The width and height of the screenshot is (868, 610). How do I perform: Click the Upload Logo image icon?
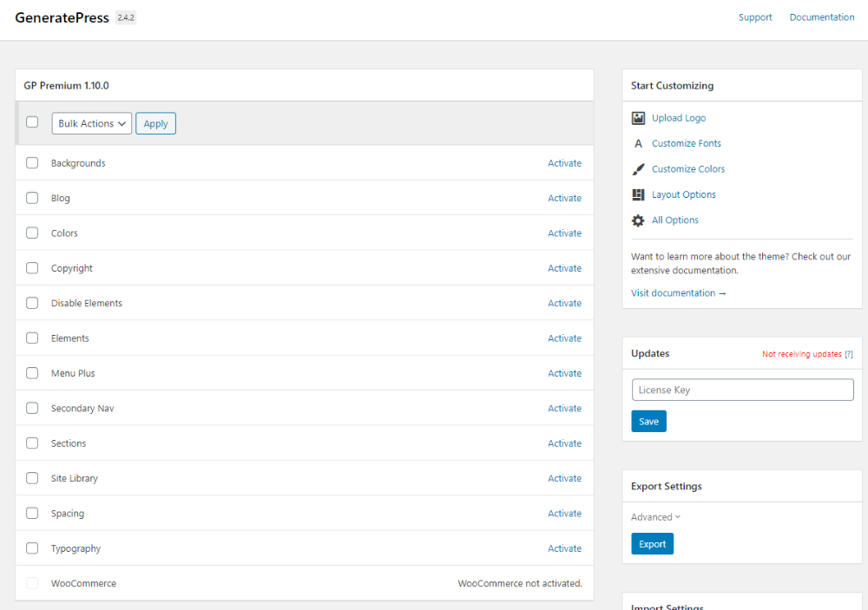638,118
